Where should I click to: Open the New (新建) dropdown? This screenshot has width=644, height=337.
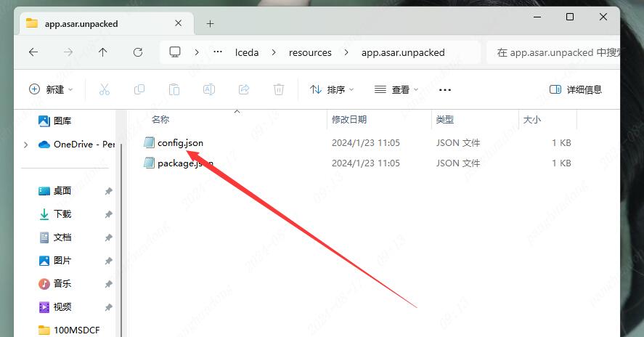(x=51, y=89)
